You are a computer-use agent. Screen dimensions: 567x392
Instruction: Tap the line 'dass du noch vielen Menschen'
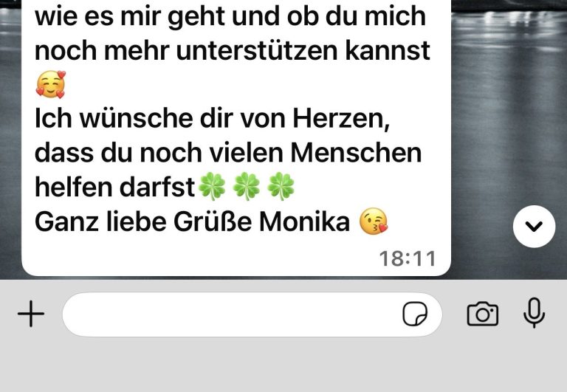click(x=228, y=153)
